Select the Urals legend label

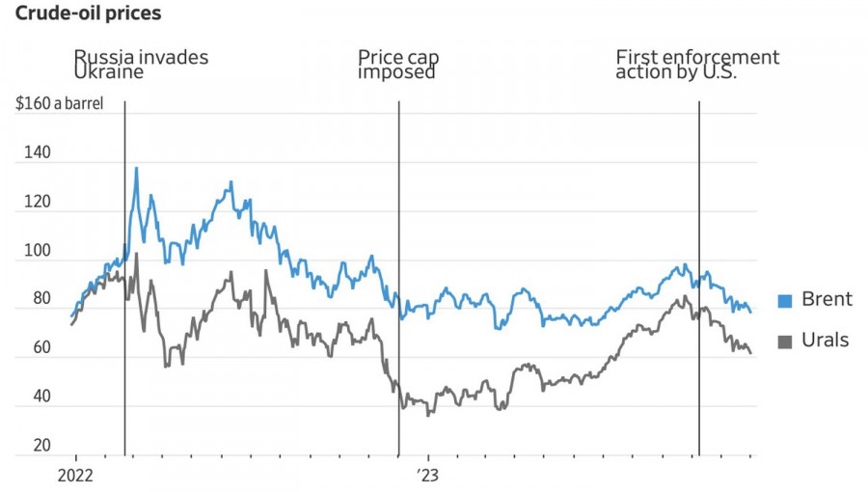pos(826,340)
